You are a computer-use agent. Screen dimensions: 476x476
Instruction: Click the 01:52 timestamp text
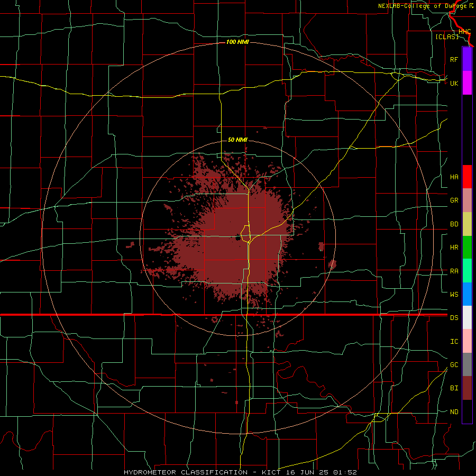click(344, 472)
